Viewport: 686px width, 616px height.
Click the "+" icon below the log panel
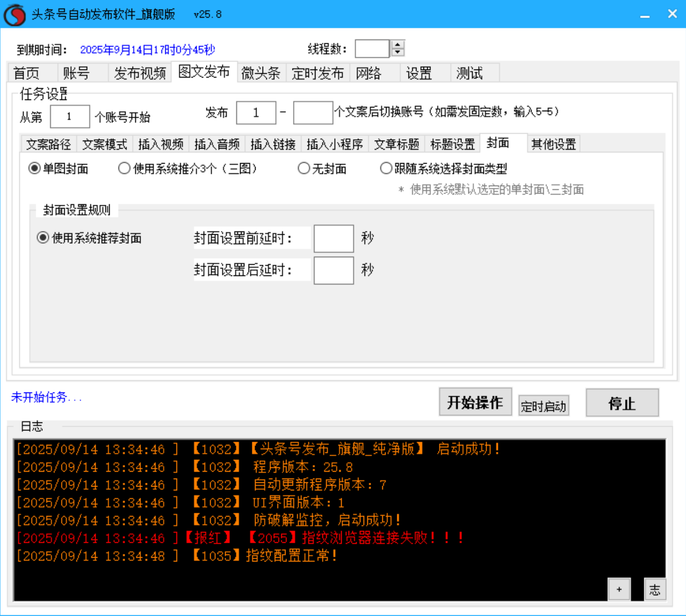pyautogui.click(x=620, y=589)
